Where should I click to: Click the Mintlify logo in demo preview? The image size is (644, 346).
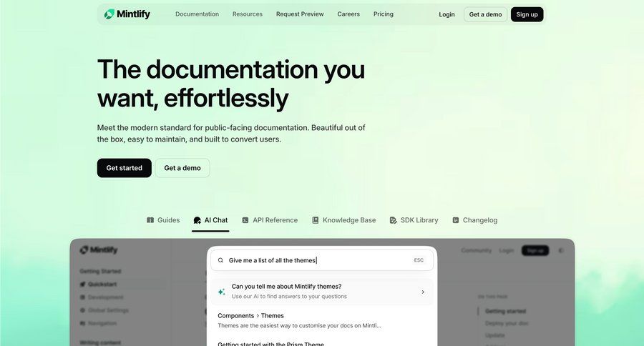tap(99, 249)
